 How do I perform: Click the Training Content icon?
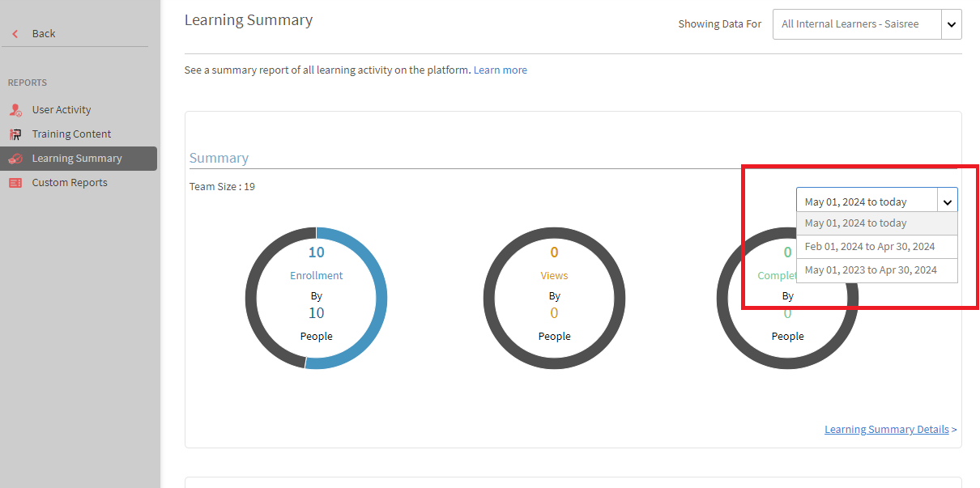pos(15,134)
